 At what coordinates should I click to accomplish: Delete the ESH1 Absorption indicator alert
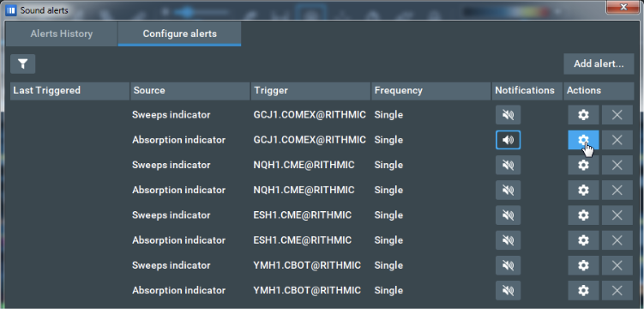617,240
